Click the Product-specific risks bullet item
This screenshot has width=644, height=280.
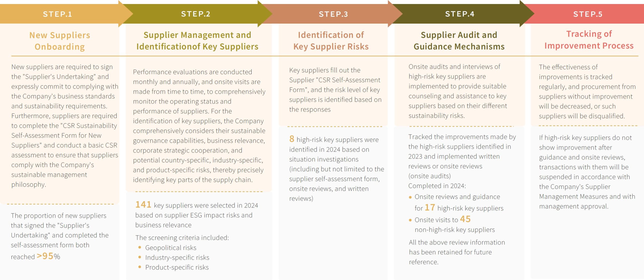pyautogui.click(x=177, y=267)
